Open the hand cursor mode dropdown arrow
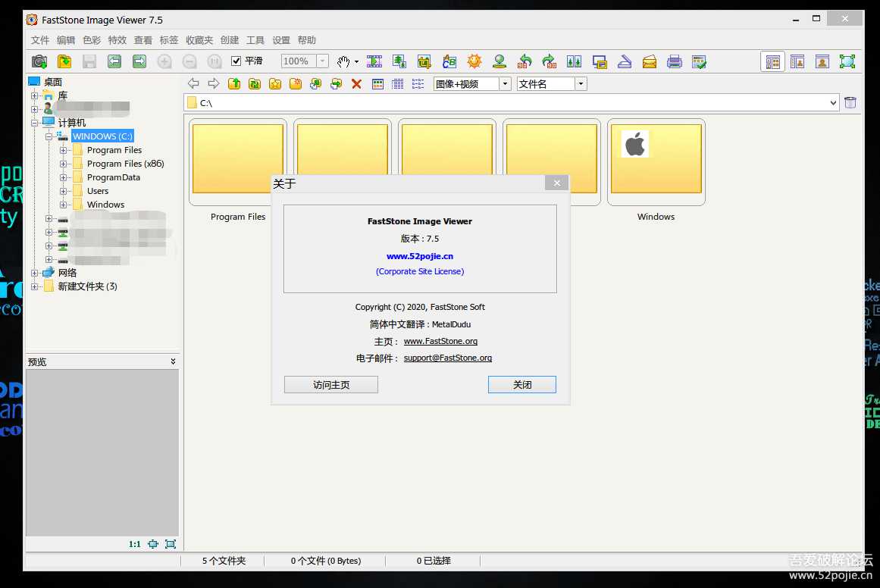 356,61
